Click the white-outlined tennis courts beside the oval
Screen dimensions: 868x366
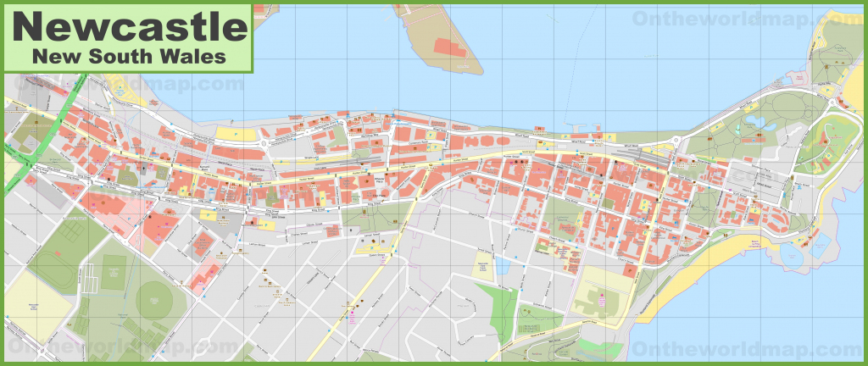(89, 277)
